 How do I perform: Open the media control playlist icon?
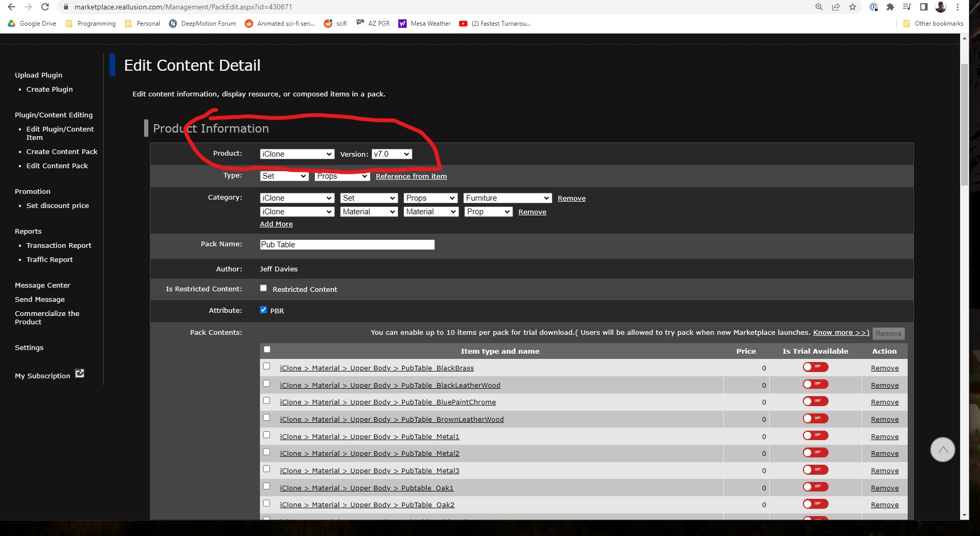coord(907,7)
